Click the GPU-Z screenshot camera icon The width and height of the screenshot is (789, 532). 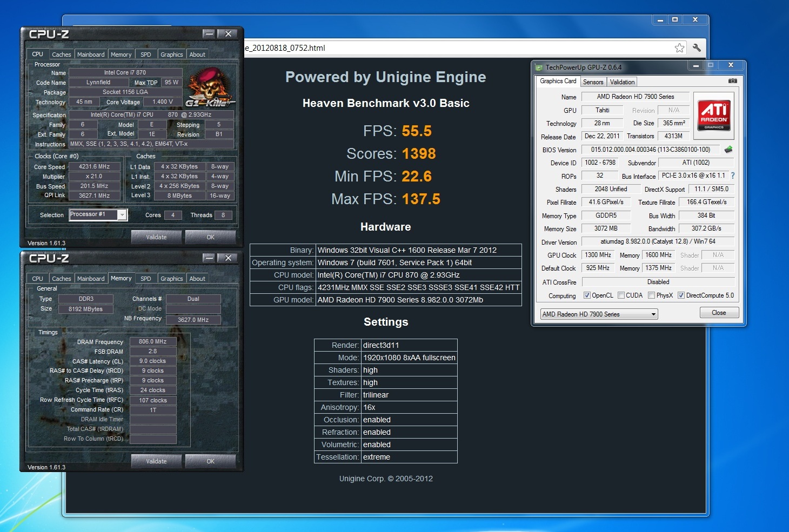click(x=732, y=81)
